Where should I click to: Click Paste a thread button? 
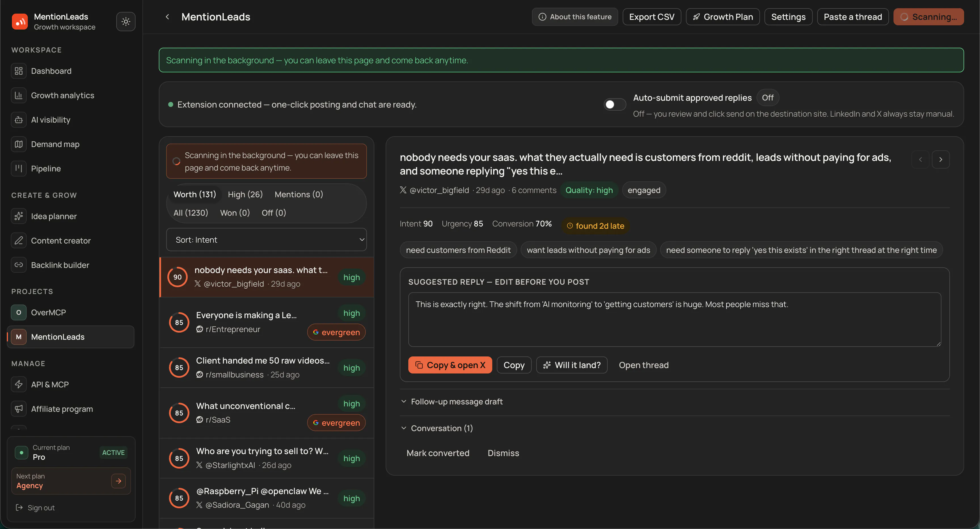(853, 17)
